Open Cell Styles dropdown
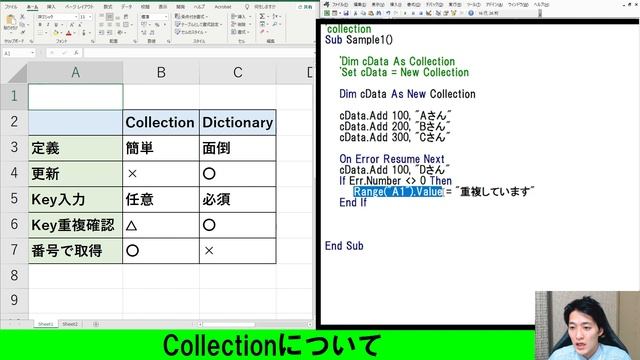This screenshot has height=360, width=640. click(x=191, y=32)
